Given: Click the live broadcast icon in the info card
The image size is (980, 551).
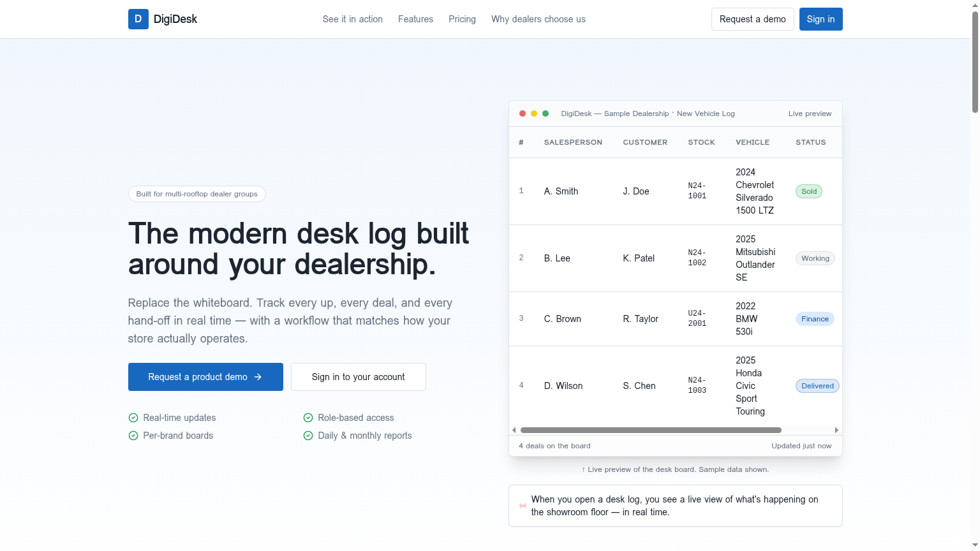Looking at the screenshot, I should click(x=523, y=506).
